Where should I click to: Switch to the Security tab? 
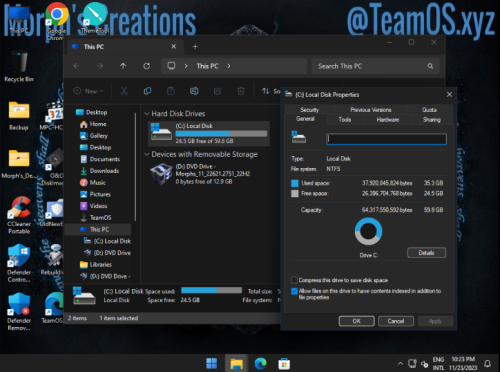pos(310,110)
